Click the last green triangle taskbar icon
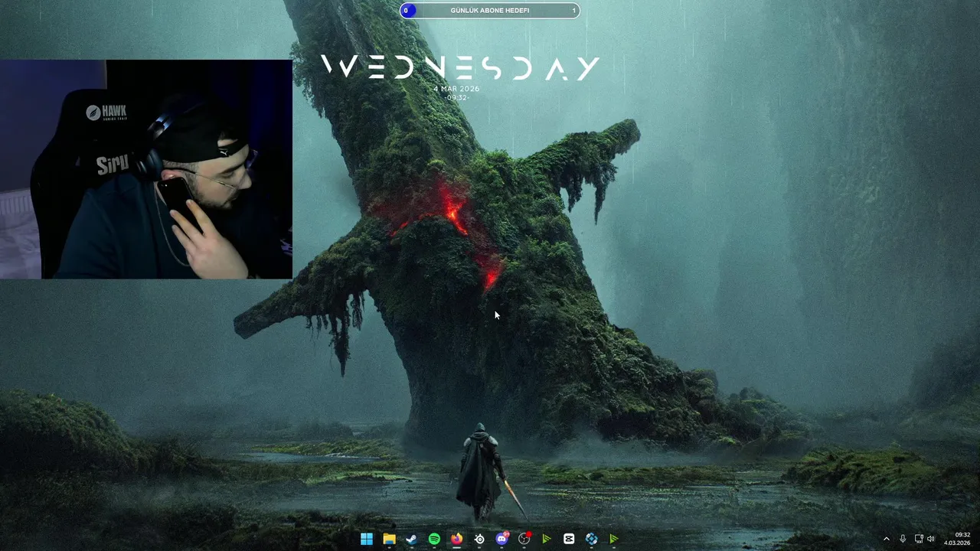This screenshot has height=551, width=980. [x=614, y=539]
